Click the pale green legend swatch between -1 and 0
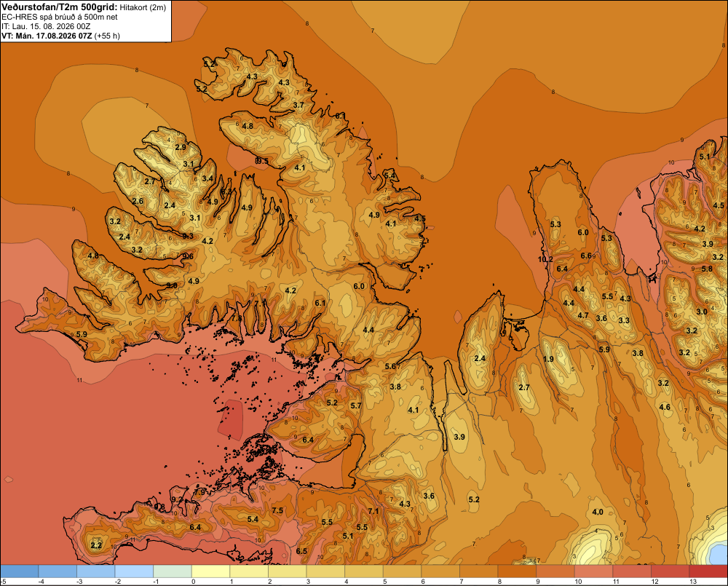Screen dimensions: 728x586 (x=173, y=571)
